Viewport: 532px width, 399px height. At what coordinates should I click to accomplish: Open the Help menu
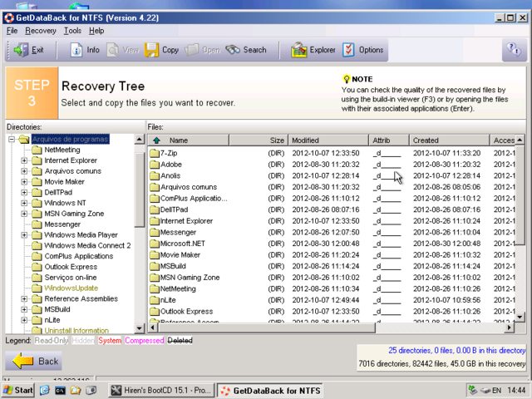[x=96, y=31]
